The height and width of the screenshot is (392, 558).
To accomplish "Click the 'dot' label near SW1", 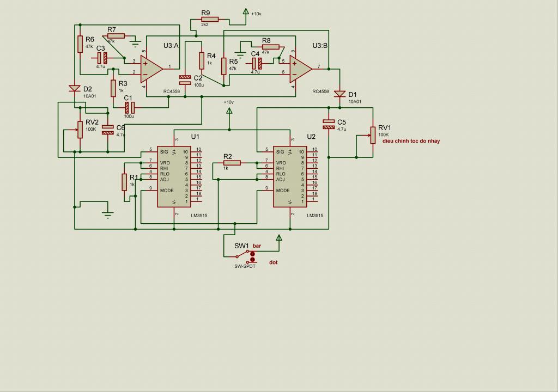I will [274, 262].
